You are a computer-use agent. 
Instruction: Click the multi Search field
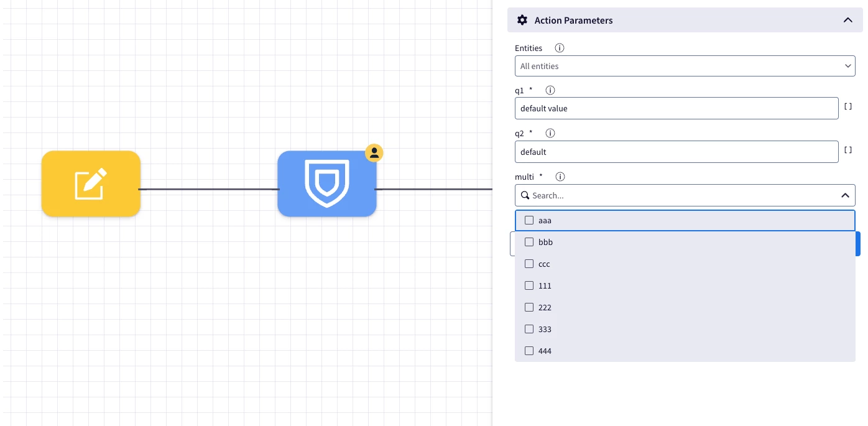(x=685, y=195)
